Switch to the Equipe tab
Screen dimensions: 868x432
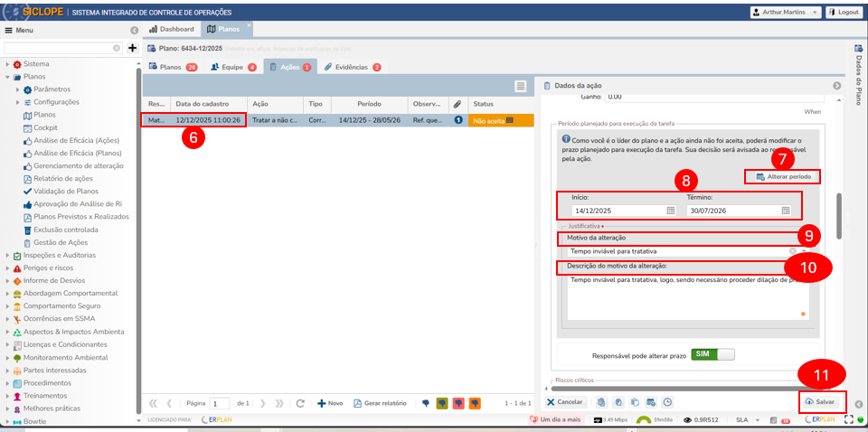tap(232, 67)
